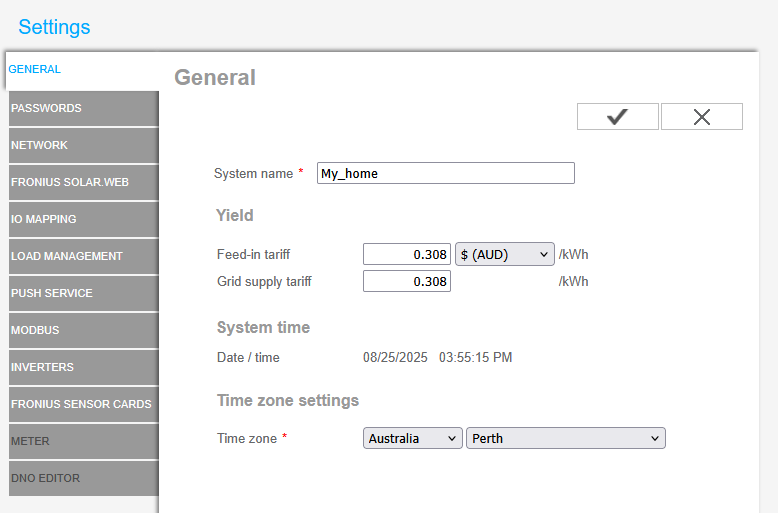Click the X icon to discard changes
The width and height of the screenshot is (778, 513).
pos(701,117)
